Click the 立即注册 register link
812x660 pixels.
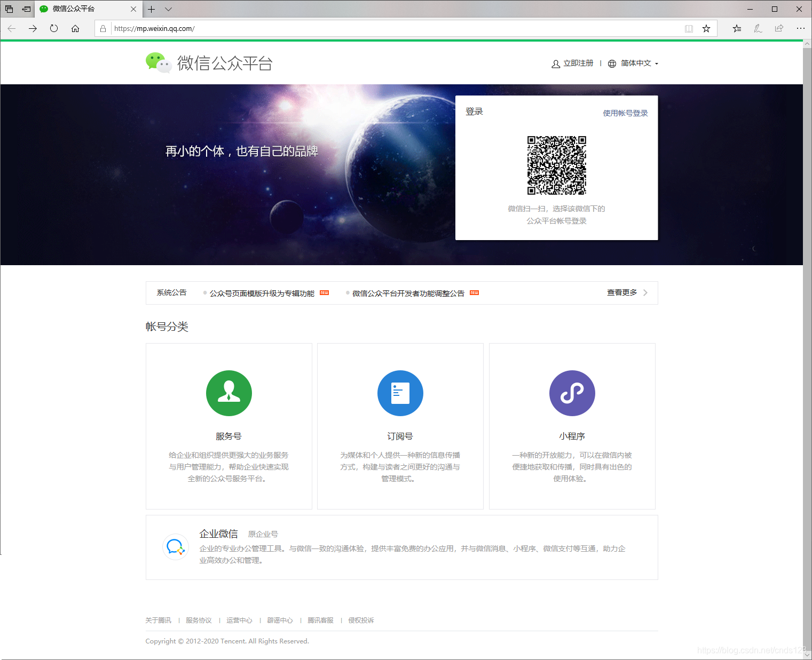pyautogui.click(x=578, y=63)
